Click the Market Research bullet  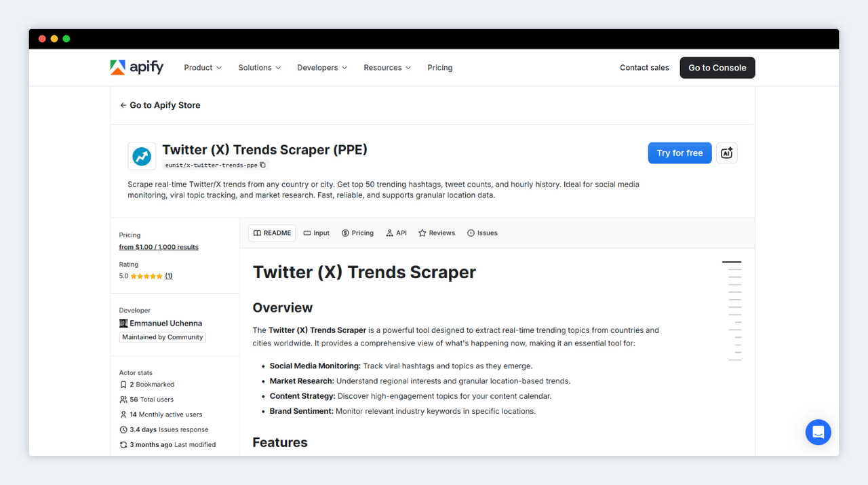pyautogui.click(x=420, y=381)
